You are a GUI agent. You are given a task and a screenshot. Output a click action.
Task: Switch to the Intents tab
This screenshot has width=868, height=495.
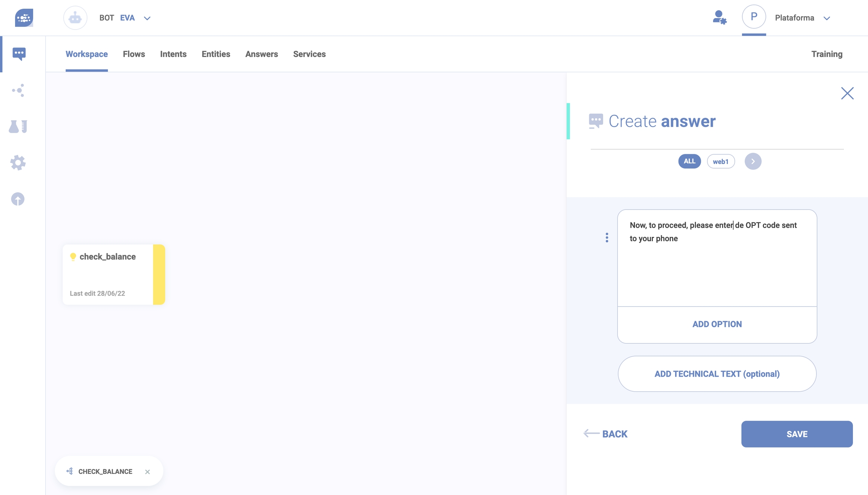tap(173, 54)
